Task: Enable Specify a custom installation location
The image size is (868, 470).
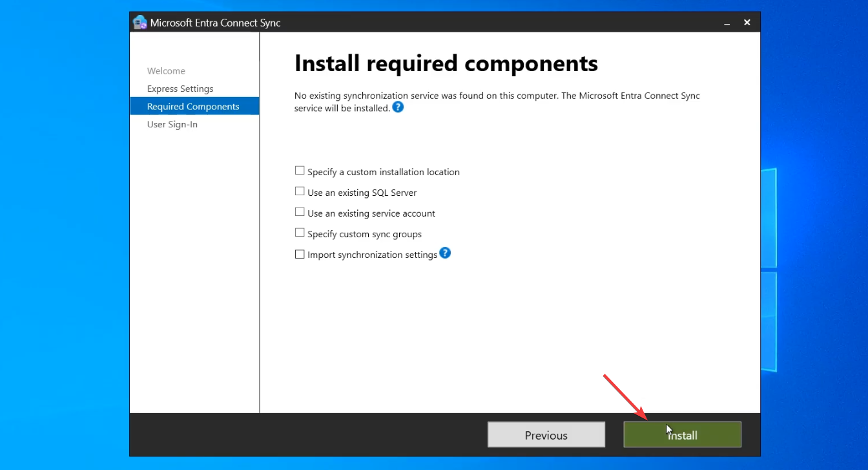Action: [300, 171]
